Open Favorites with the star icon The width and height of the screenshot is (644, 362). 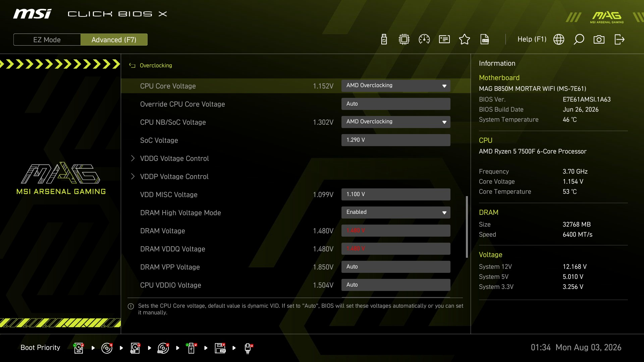pos(465,40)
